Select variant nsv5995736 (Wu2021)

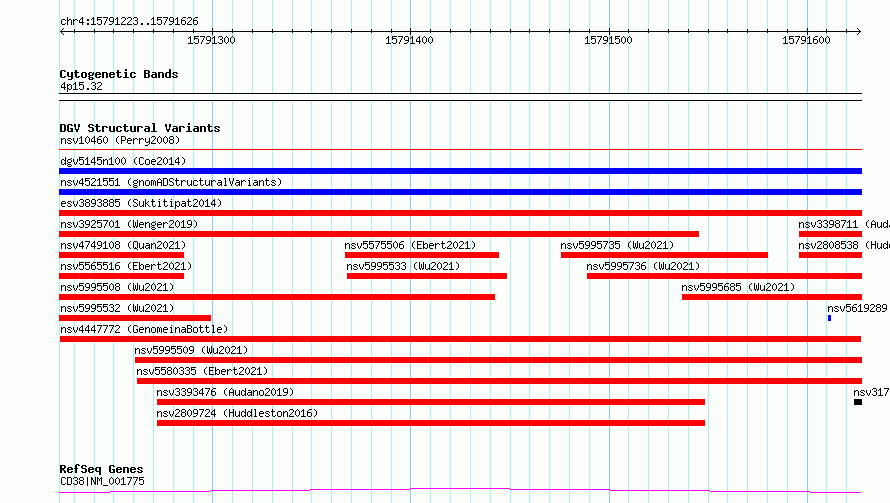click(643, 266)
